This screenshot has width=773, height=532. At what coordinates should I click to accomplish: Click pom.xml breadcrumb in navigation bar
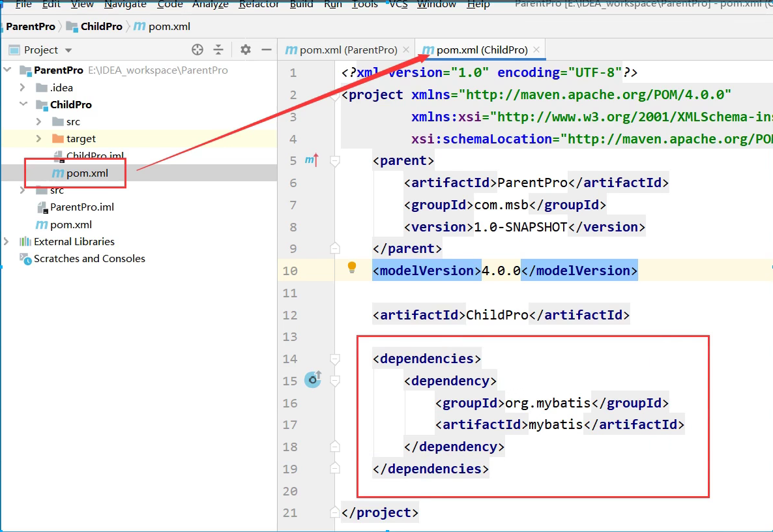coord(162,27)
